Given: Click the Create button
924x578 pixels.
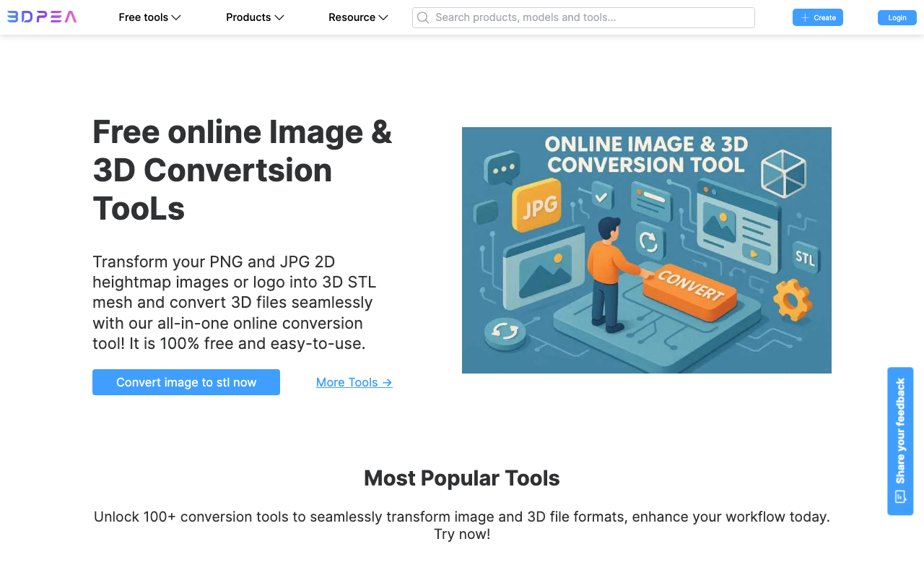Looking at the screenshot, I should (x=818, y=17).
